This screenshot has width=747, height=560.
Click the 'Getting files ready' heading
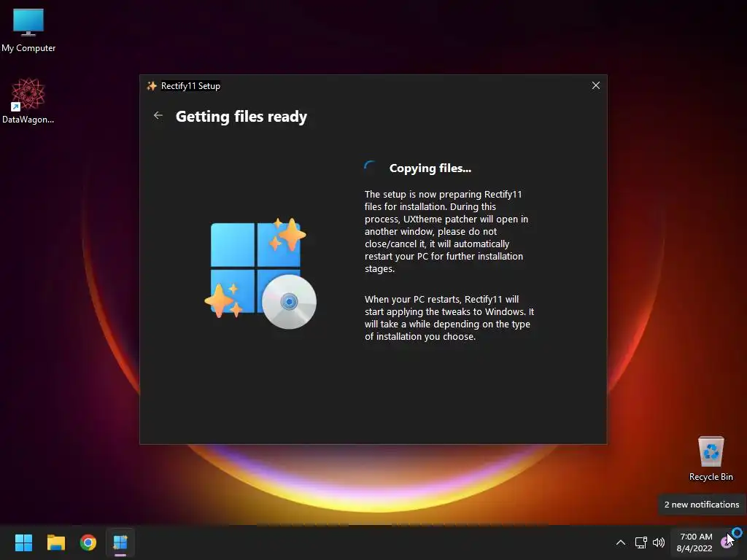tap(241, 117)
